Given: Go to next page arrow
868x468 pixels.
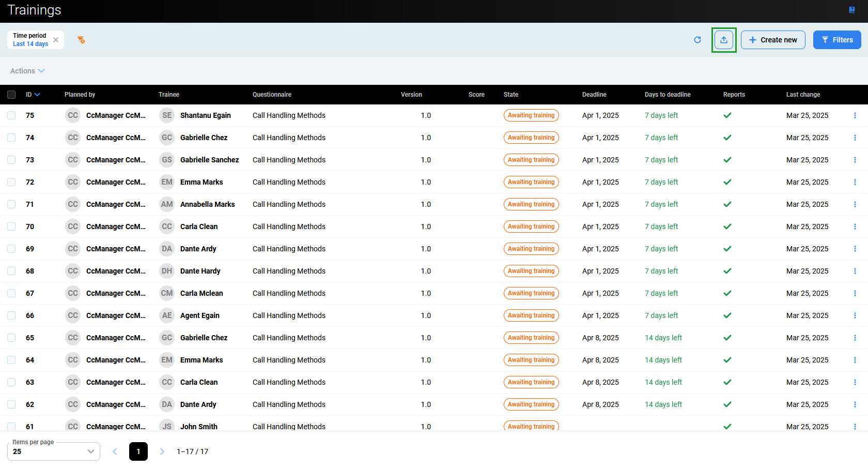Looking at the screenshot, I should pyautogui.click(x=162, y=451).
